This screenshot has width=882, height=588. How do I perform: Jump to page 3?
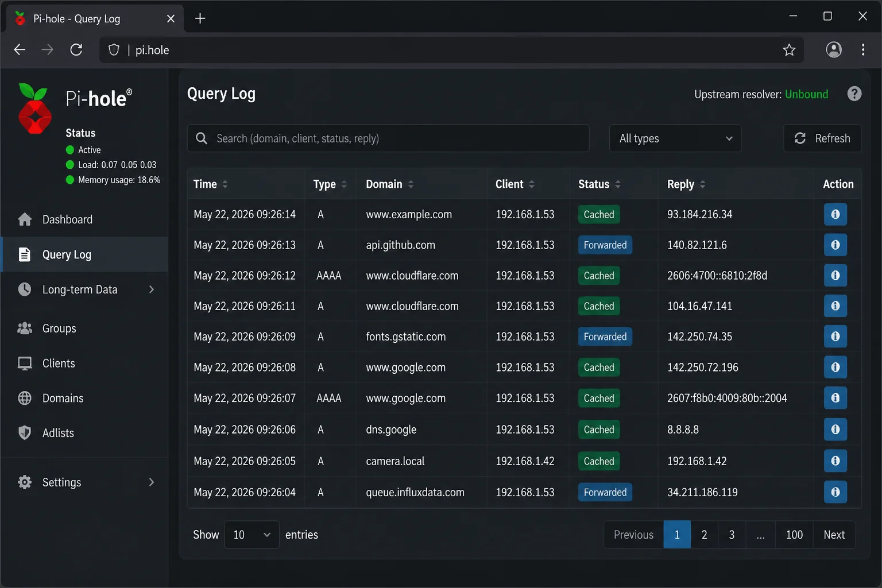pos(732,535)
